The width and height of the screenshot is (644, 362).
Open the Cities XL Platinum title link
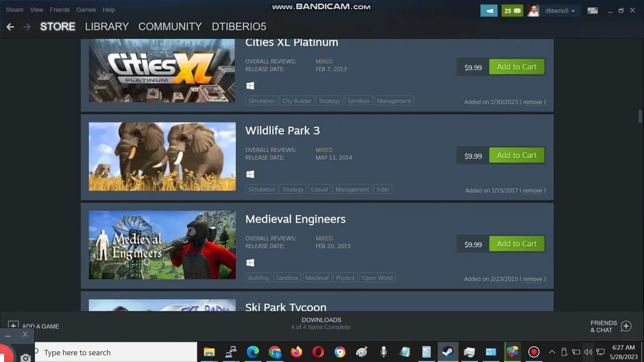click(x=291, y=43)
